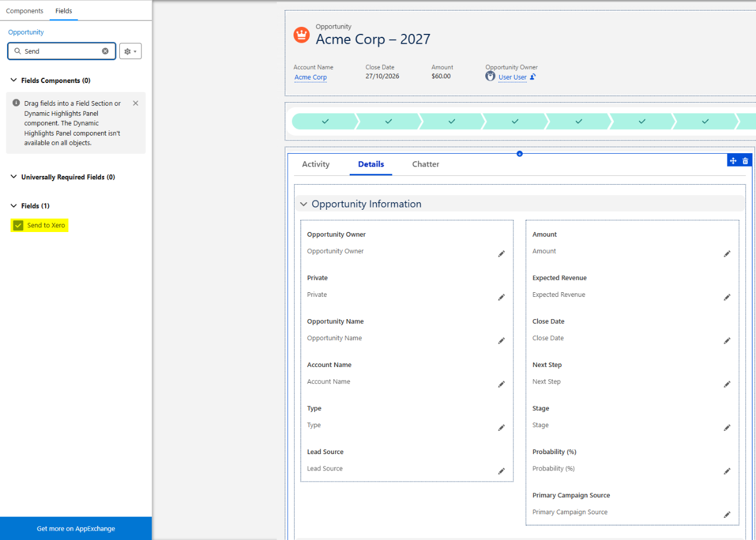
Task: Click the Opportunity Owner avatar icon
Action: click(491, 77)
